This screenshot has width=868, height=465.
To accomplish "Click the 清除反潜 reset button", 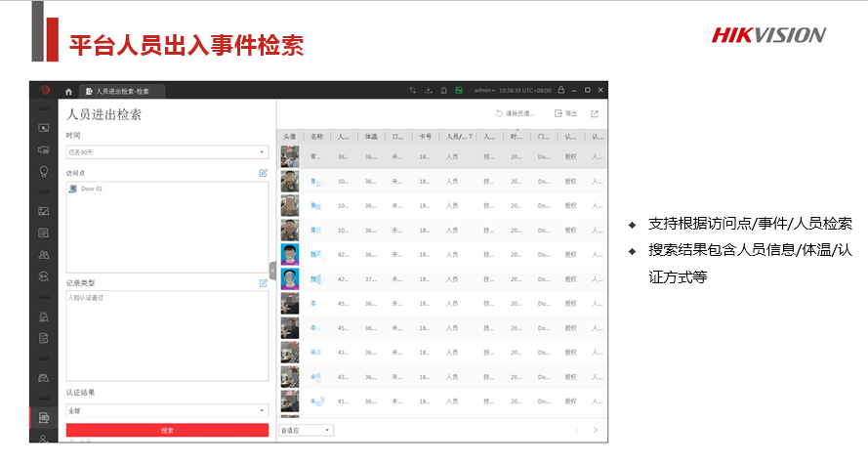I will pyautogui.click(x=515, y=113).
